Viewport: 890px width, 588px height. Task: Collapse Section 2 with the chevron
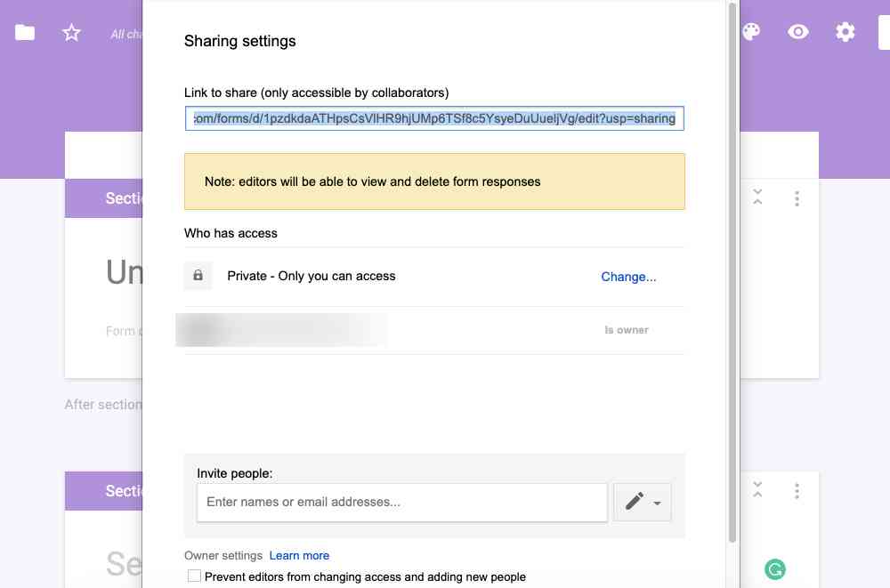757,490
